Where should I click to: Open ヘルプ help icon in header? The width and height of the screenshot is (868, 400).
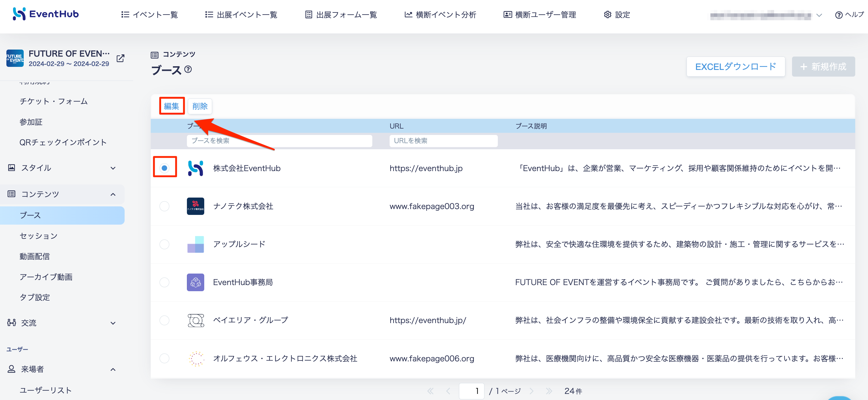click(839, 15)
